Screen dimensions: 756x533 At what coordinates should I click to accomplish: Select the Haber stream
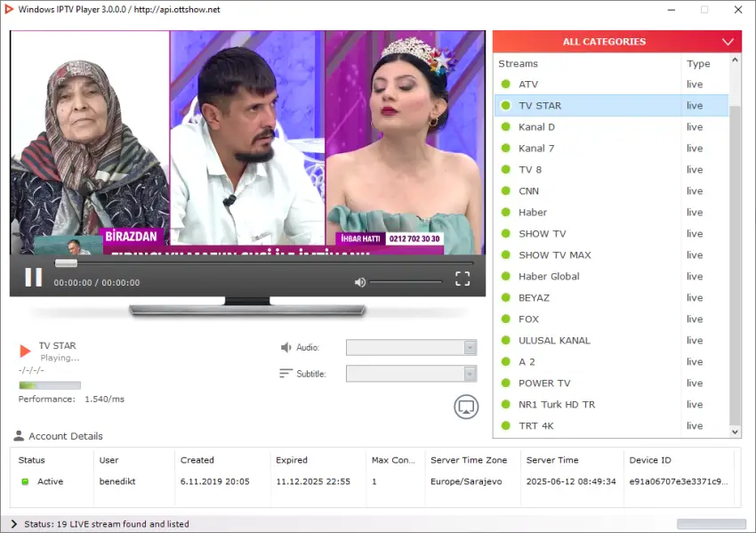click(611, 213)
